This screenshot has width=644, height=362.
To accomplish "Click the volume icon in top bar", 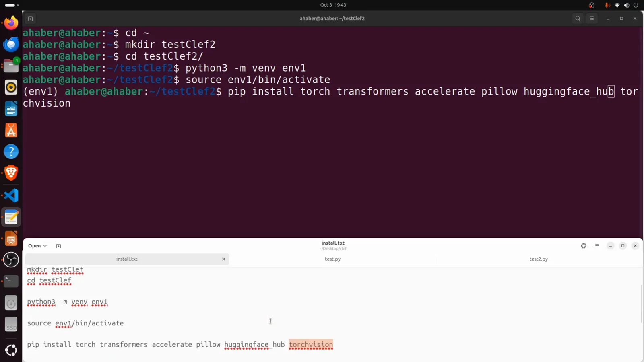I will point(626,5).
